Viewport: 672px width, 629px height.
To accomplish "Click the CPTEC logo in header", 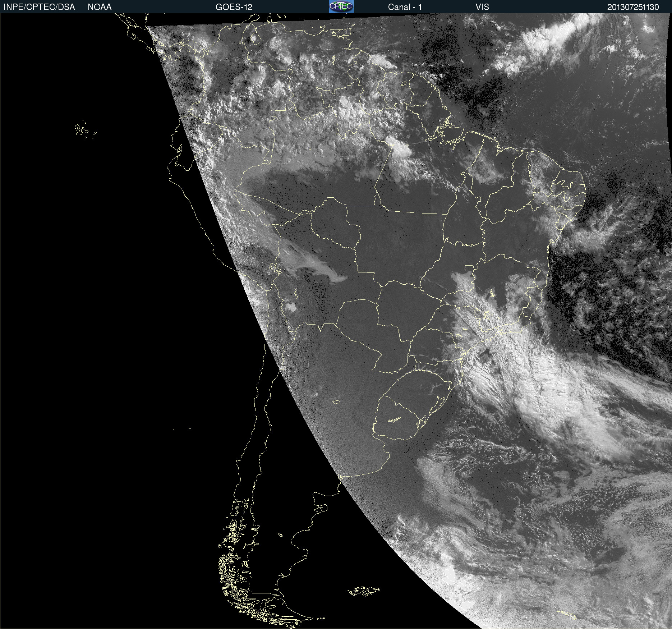I will (341, 6).
